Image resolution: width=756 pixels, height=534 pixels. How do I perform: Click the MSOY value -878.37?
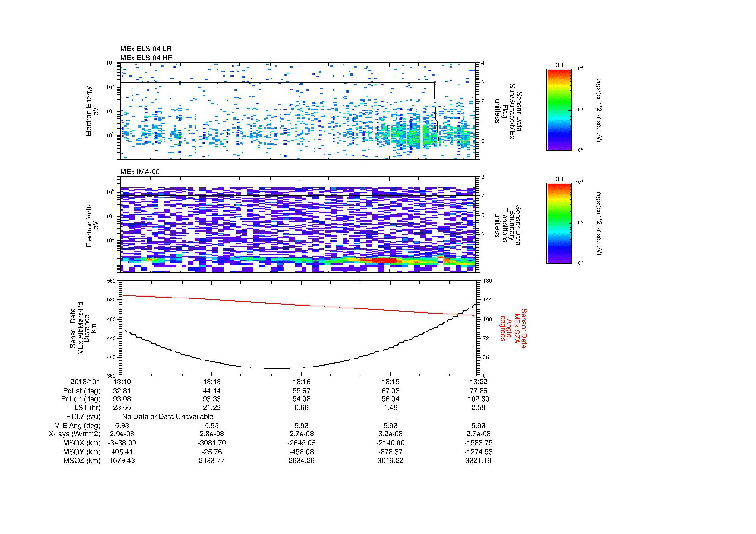pyautogui.click(x=390, y=452)
